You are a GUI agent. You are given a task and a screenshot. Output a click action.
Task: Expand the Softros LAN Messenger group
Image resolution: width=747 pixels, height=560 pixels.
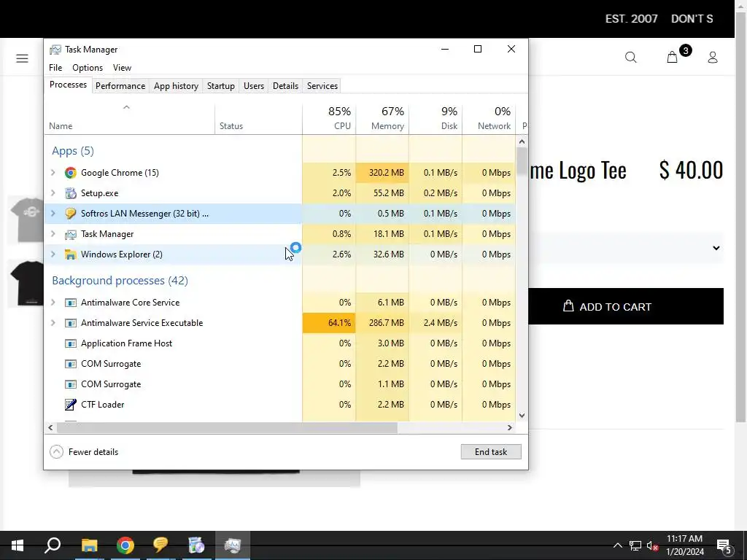(53, 214)
